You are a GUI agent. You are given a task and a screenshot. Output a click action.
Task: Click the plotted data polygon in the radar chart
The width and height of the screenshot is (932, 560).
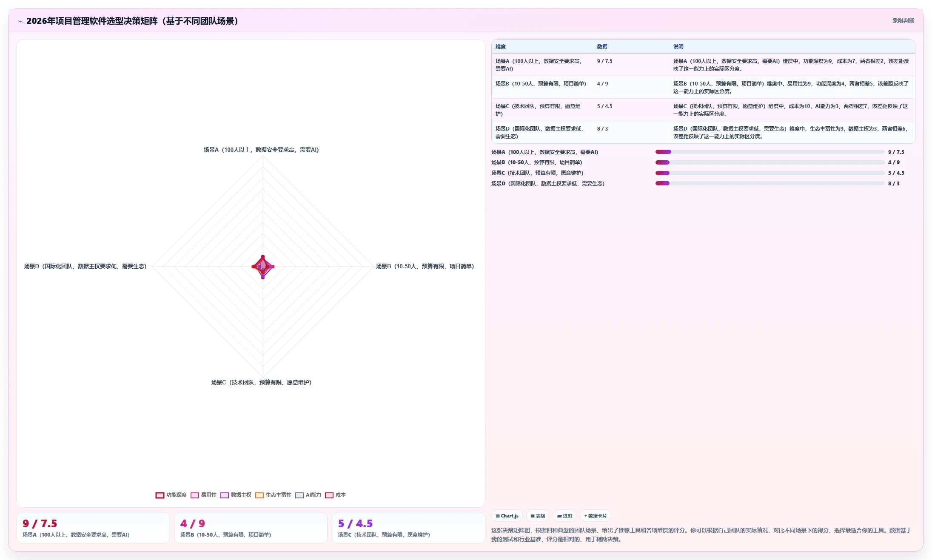tap(263, 267)
